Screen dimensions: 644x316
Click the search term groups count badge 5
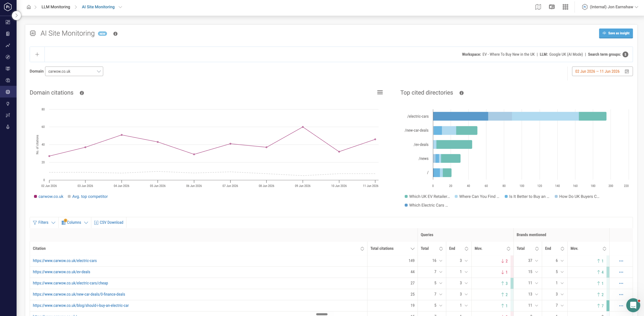click(625, 54)
